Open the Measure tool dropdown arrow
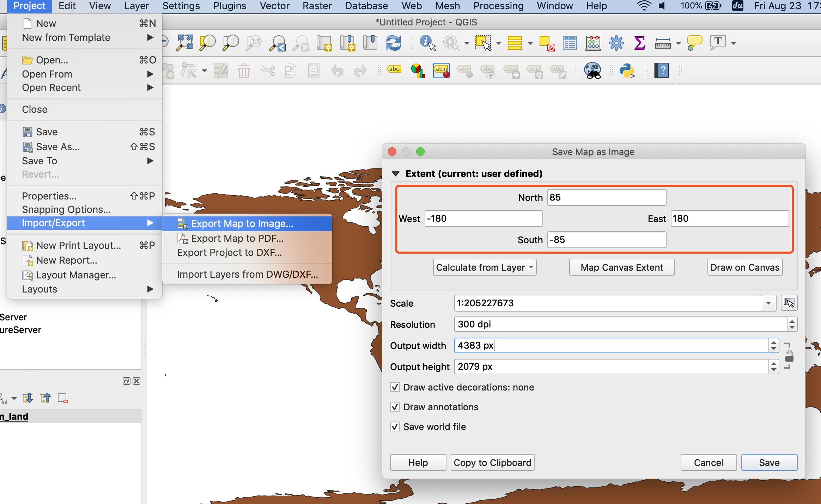The image size is (821, 504). 678,43
